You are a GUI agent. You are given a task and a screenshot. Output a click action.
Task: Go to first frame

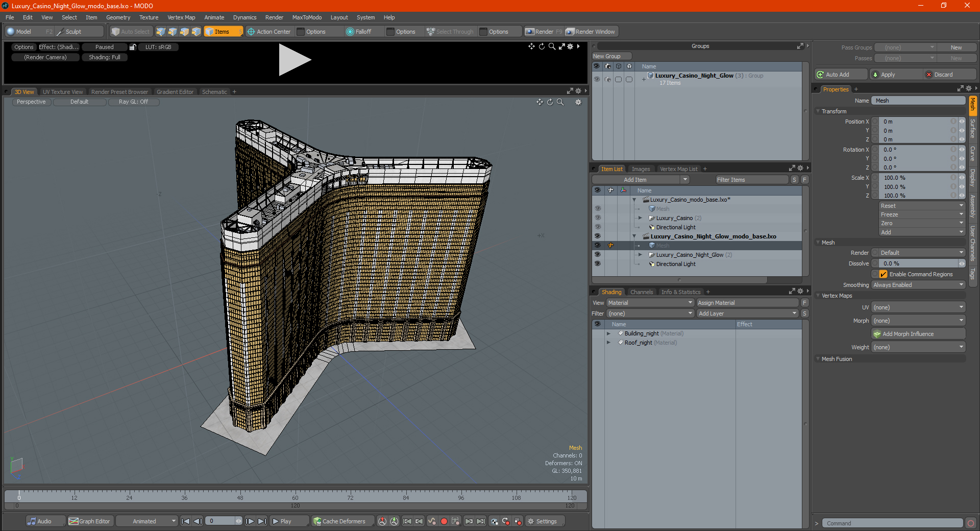coord(186,521)
